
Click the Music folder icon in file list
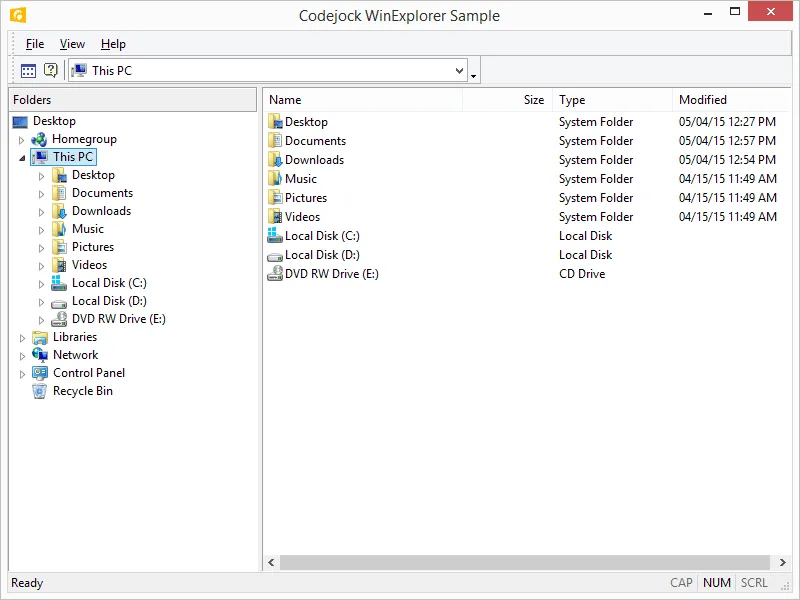click(x=275, y=179)
